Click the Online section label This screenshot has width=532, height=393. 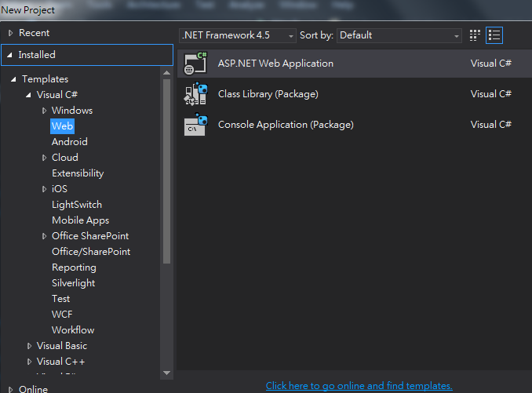coord(33,389)
